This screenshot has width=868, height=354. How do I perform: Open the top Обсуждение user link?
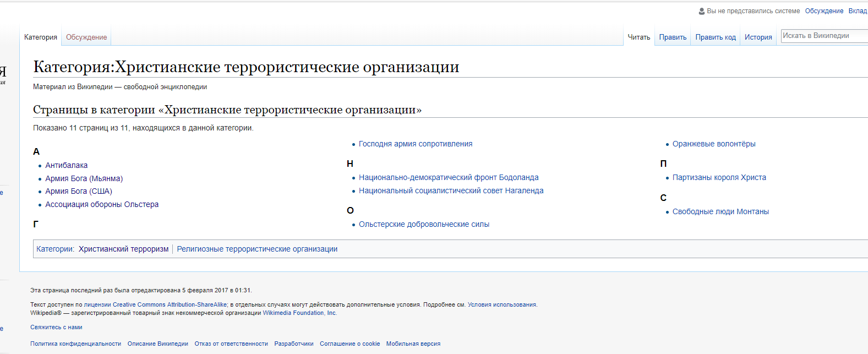tap(824, 11)
